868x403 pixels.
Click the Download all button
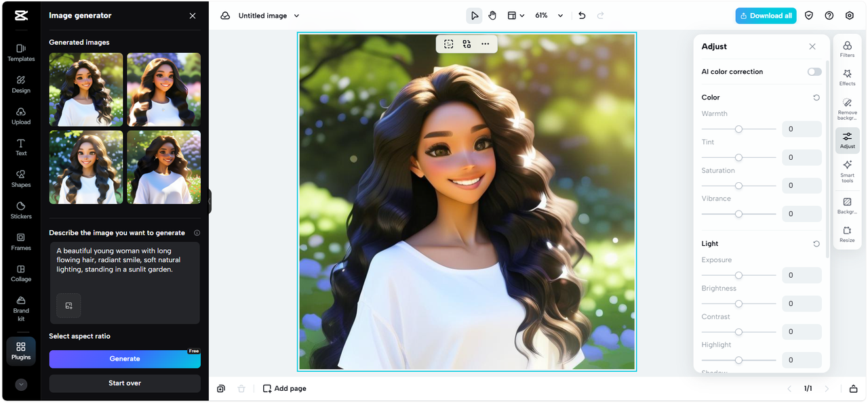(x=766, y=16)
